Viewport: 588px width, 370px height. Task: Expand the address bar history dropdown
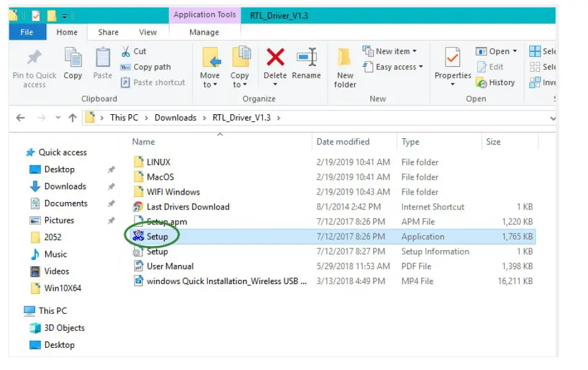[552, 118]
